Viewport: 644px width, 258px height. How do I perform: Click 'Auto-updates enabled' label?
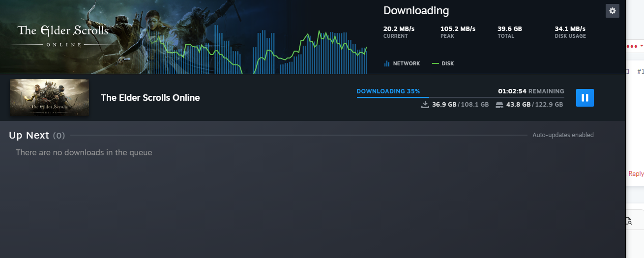pos(563,135)
